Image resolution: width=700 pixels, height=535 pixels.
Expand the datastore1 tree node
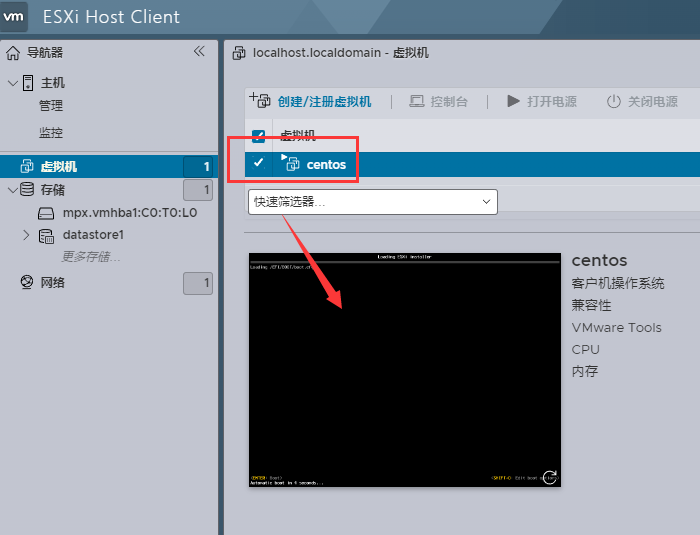tap(26, 235)
